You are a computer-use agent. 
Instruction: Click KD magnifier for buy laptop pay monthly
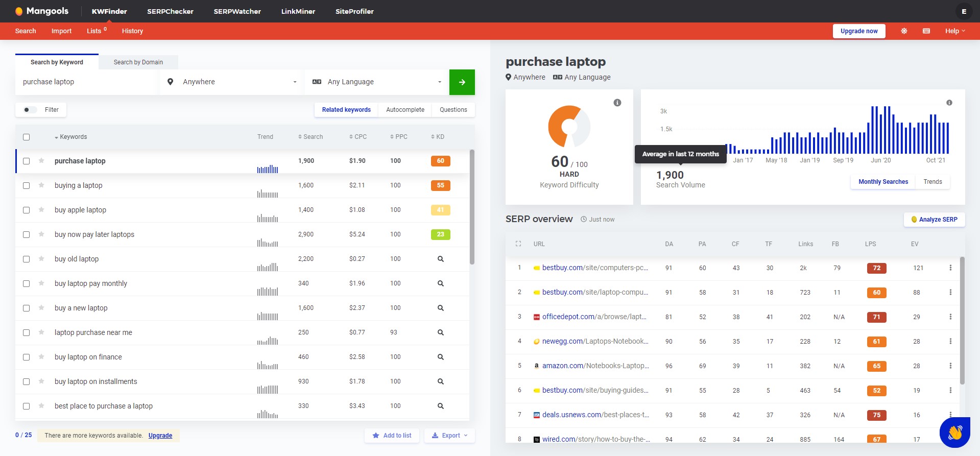point(441,283)
